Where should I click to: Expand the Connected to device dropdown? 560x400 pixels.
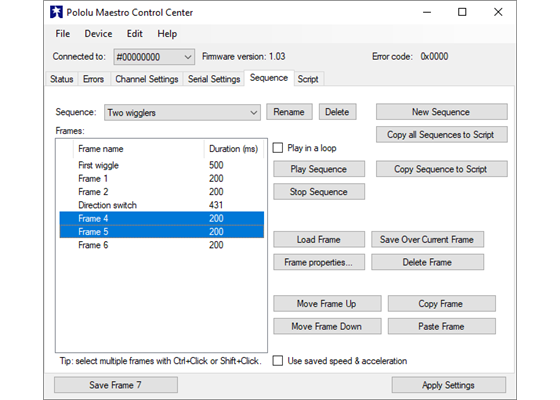tap(154, 57)
